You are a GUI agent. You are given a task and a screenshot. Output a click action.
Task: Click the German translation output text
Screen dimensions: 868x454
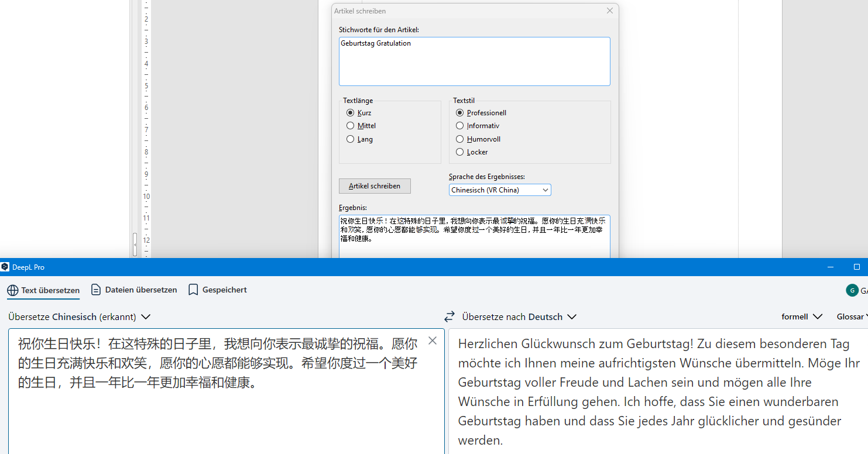[x=659, y=392]
